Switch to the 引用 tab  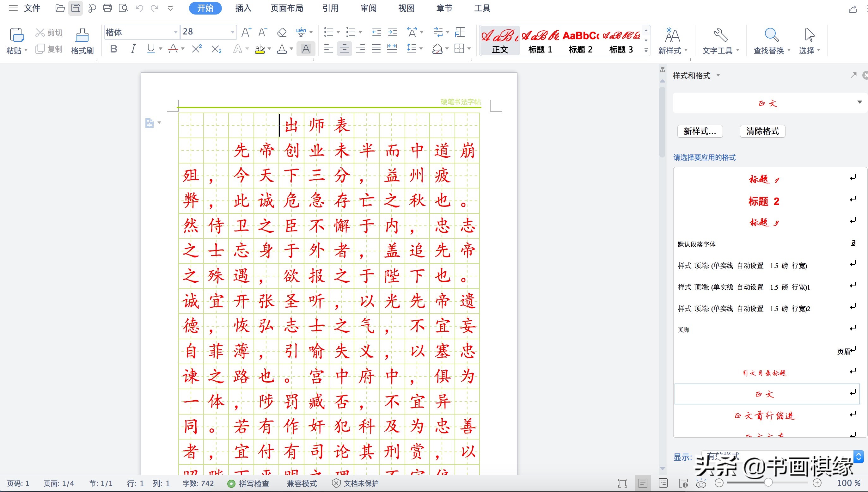(x=330, y=8)
